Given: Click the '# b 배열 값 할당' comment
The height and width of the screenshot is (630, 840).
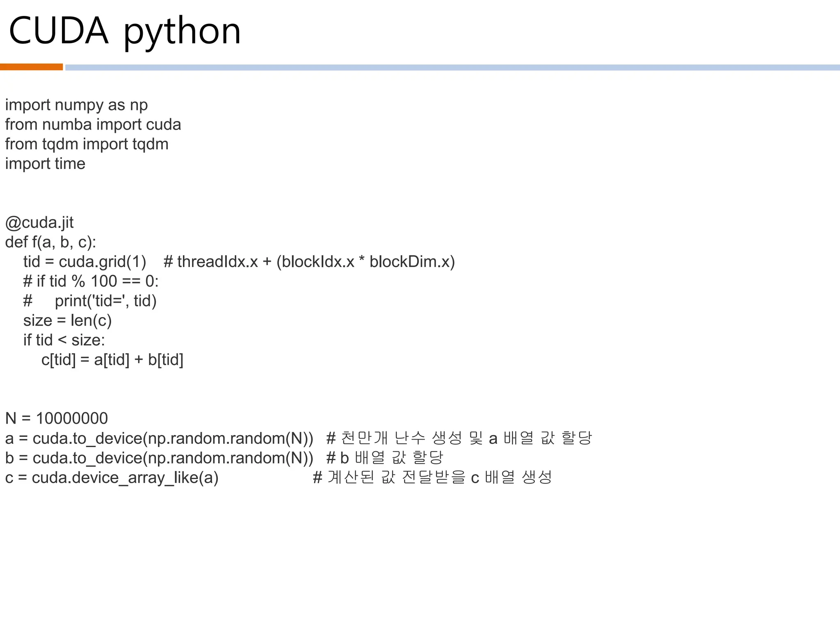Looking at the screenshot, I should coord(385,458).
